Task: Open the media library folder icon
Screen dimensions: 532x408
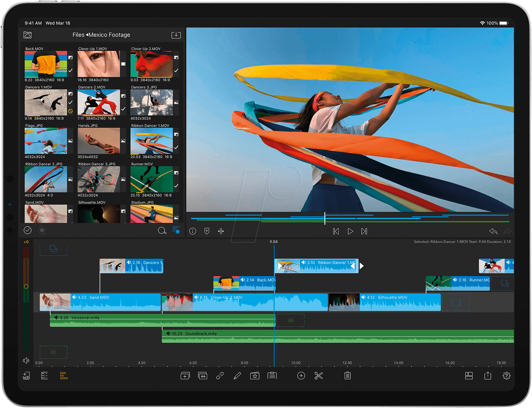Action: (x=28, y=35)
